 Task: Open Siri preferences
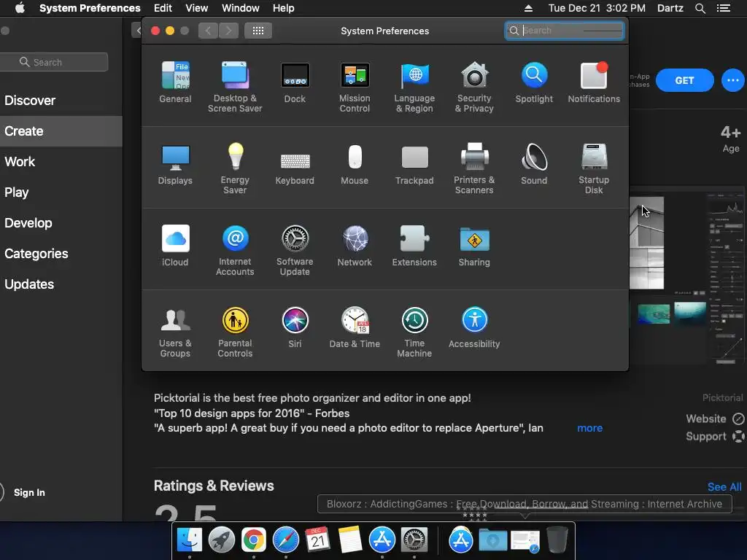click(295, 328)
